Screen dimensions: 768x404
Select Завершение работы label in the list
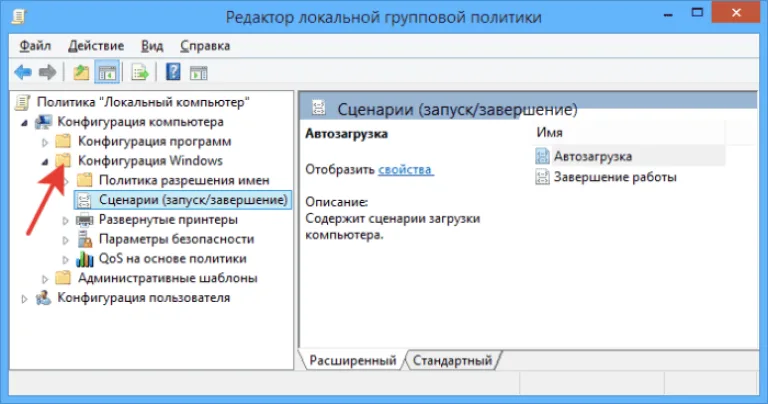[x=615, y=177]
